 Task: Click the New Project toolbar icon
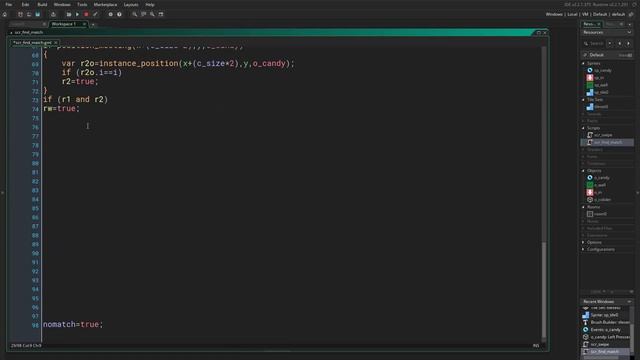(20, 14)
